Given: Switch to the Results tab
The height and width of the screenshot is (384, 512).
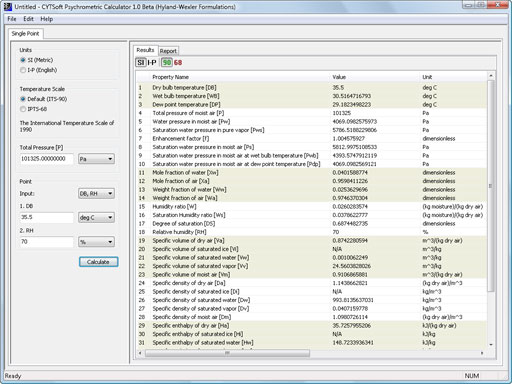Looking at the screenshot, I should pyautogui.click(x=145, y=50).
